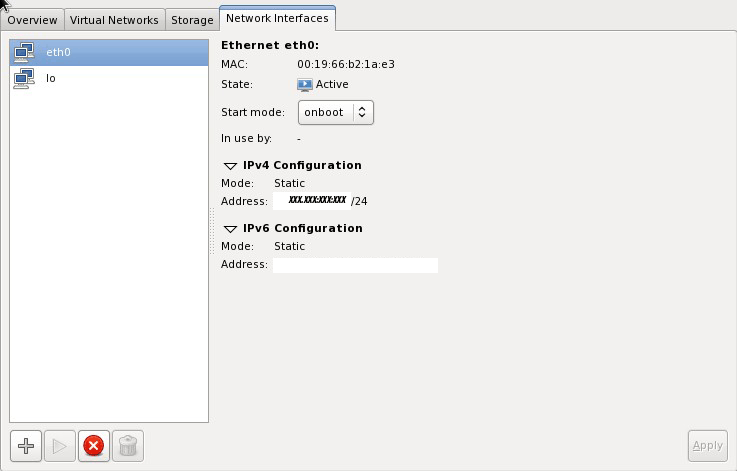Click the Active state monitor icon
This screenshot has width=737, height=471.
pyautogui.click(x=305, y=85)
